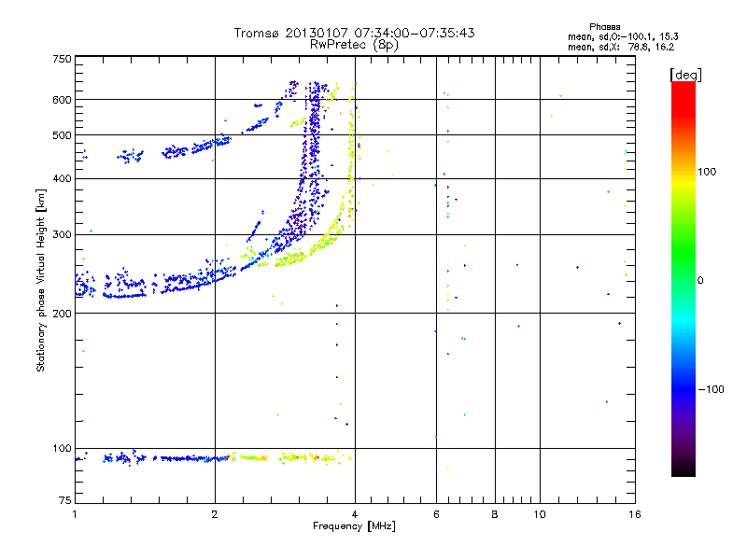
Task: Select the RwPretec (8p) subtitle
Action: (x=354, y=45)
